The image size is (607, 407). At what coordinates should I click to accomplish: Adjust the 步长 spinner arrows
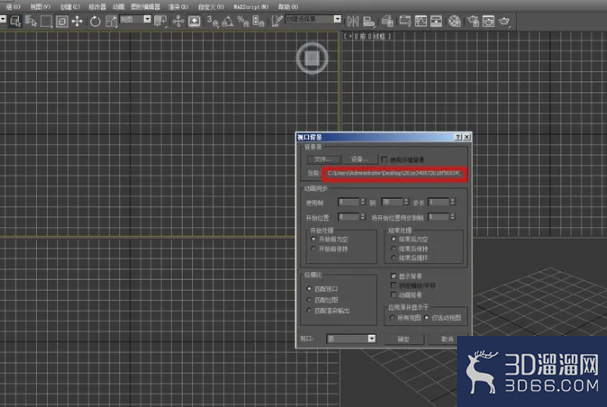pos(453,202)
